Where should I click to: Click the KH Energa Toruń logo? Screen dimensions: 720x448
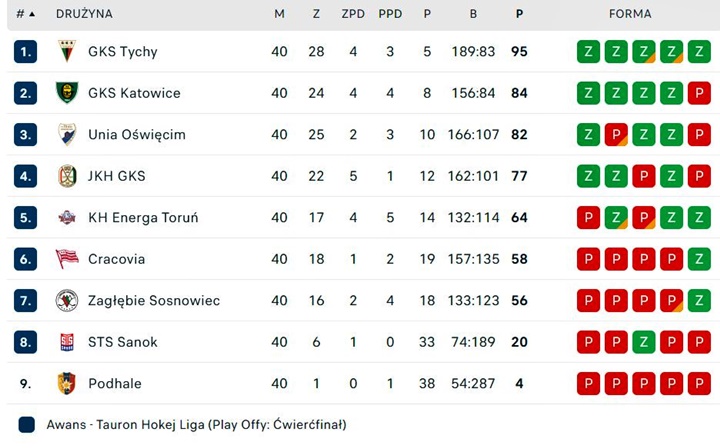[x=67, y=217]
